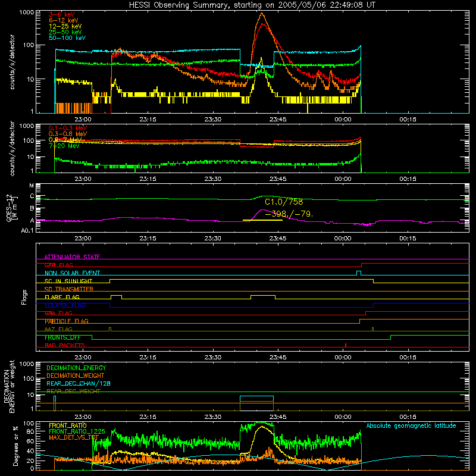Select the orange MAX_DET_VS_TOT legend label

[74, 437]
